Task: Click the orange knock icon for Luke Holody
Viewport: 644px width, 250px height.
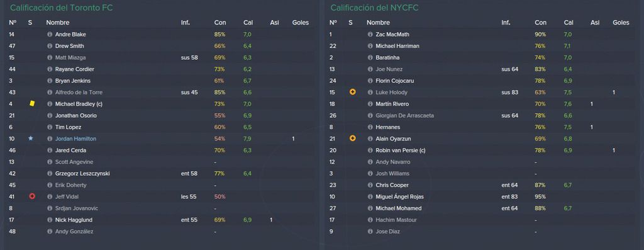Action: (352, 92)
